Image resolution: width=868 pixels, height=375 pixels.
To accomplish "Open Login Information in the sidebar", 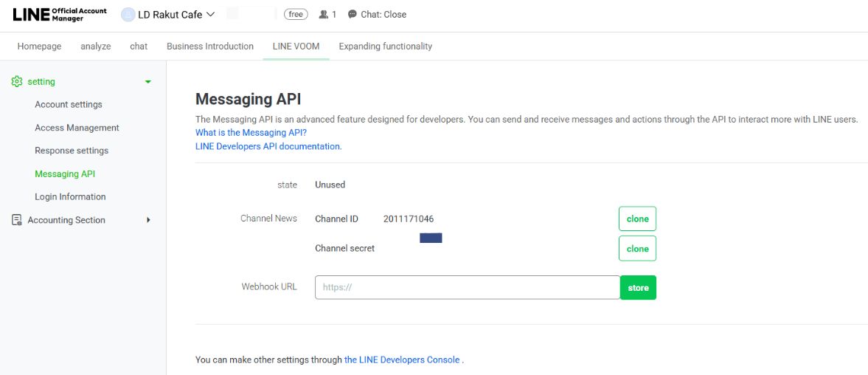I will coord(70,196).
